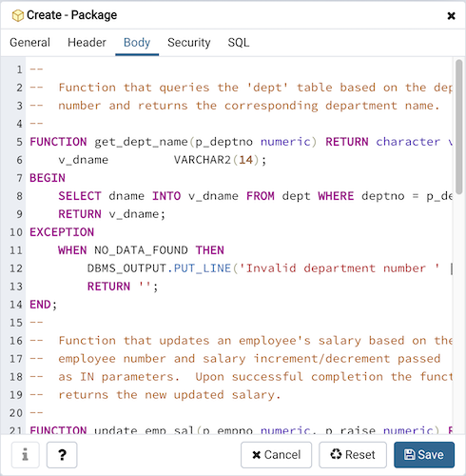Click 'FUNCTION update_emp_sal' on line 21

coord(112,430)
